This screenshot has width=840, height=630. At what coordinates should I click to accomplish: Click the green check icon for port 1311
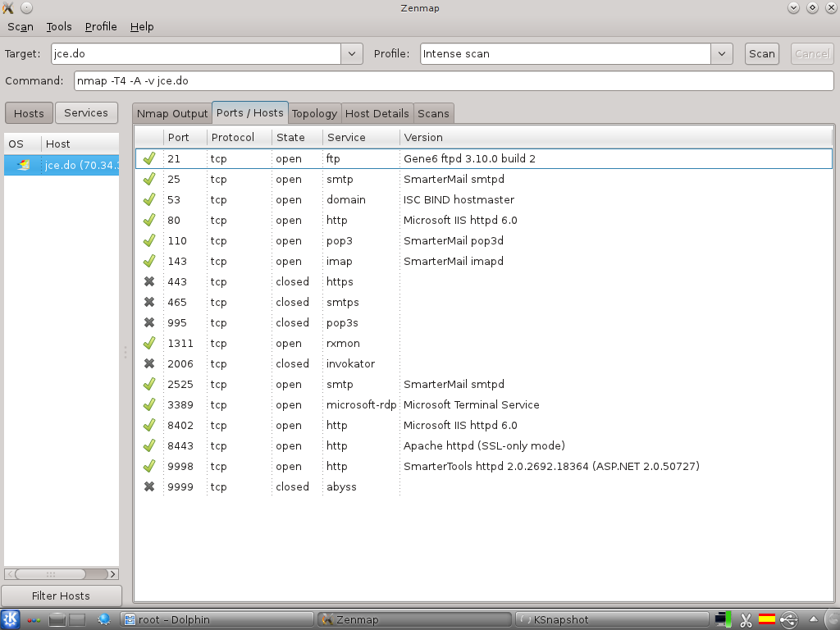click(149, 343)
